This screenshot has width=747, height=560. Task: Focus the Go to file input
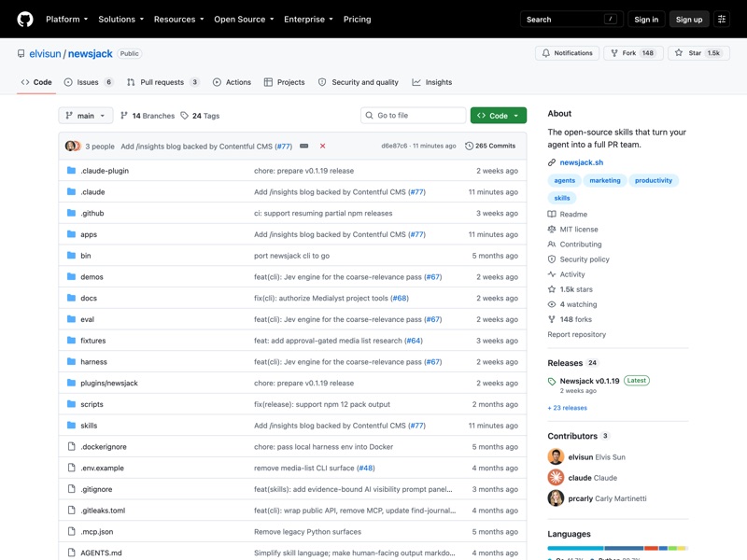[413, 116]
